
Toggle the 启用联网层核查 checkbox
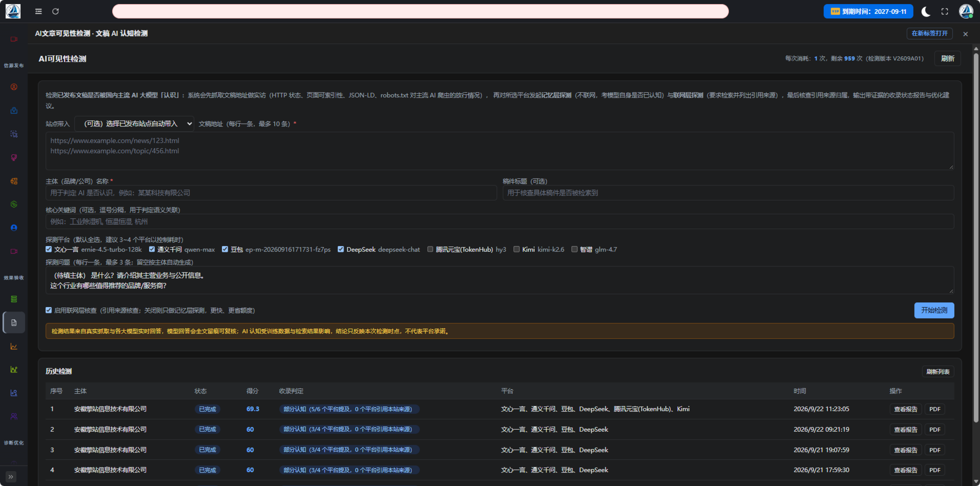(49, 310)
